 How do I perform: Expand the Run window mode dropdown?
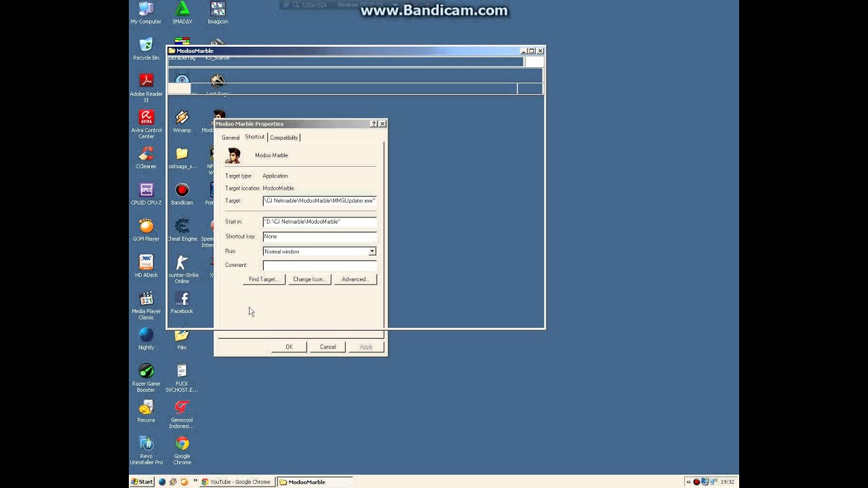point(372,251)
